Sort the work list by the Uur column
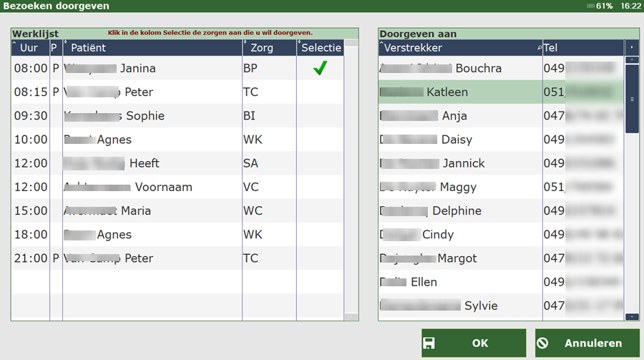644x360 pixels. point(29,48)
